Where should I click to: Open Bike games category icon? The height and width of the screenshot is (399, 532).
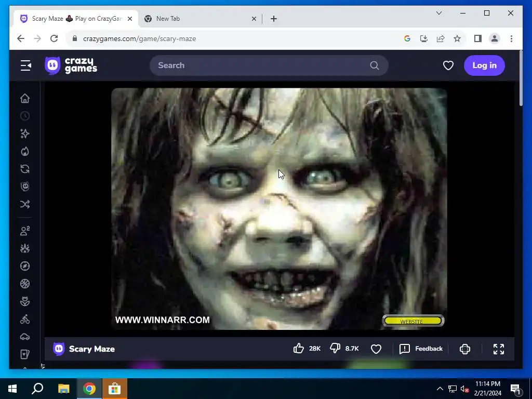coord(25,319)
